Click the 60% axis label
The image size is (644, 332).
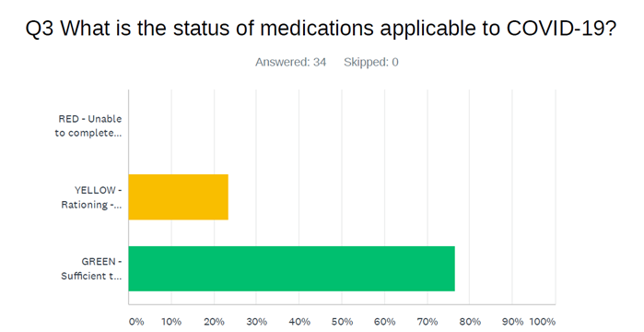click(385, 321)
